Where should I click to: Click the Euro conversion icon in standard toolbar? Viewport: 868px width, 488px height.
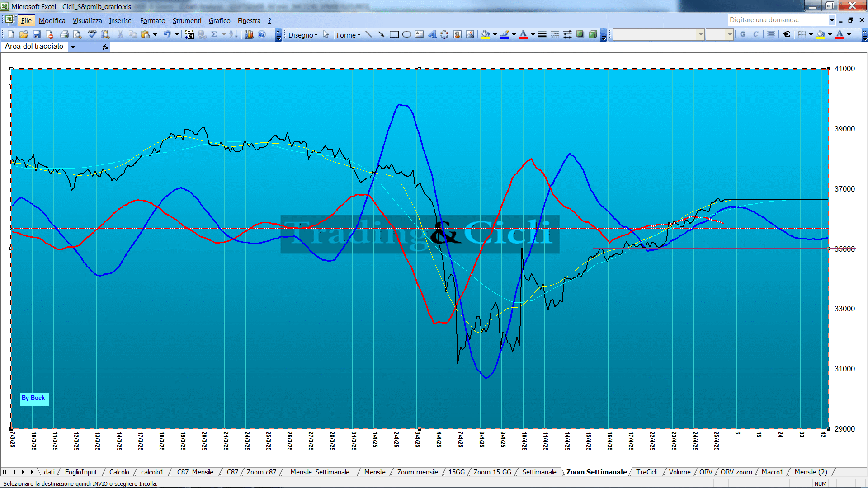189,34
